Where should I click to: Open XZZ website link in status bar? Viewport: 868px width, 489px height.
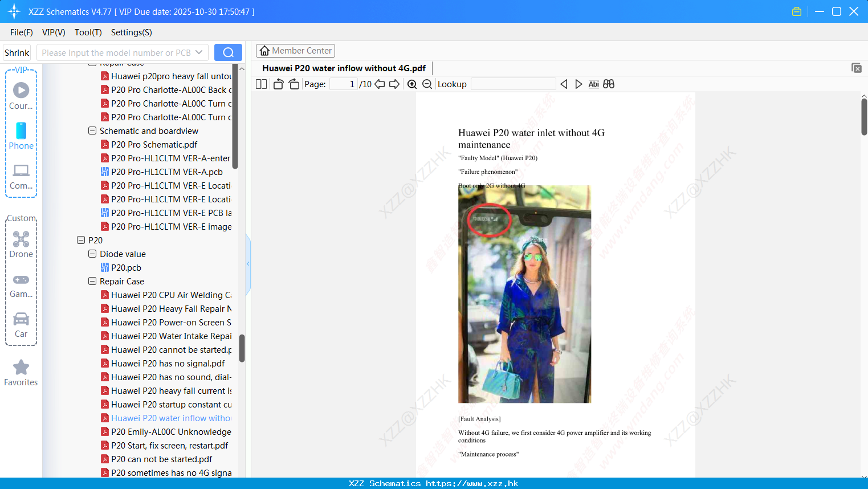coord(472,483)
